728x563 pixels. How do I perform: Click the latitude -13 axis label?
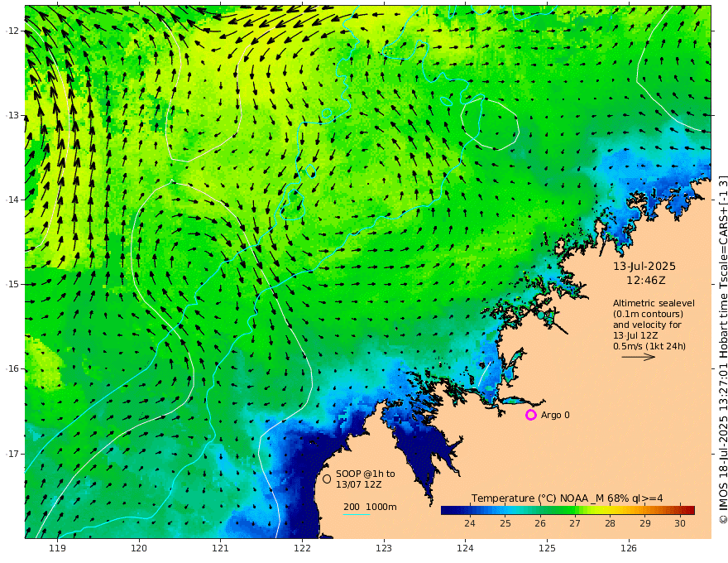click(12, 115)
